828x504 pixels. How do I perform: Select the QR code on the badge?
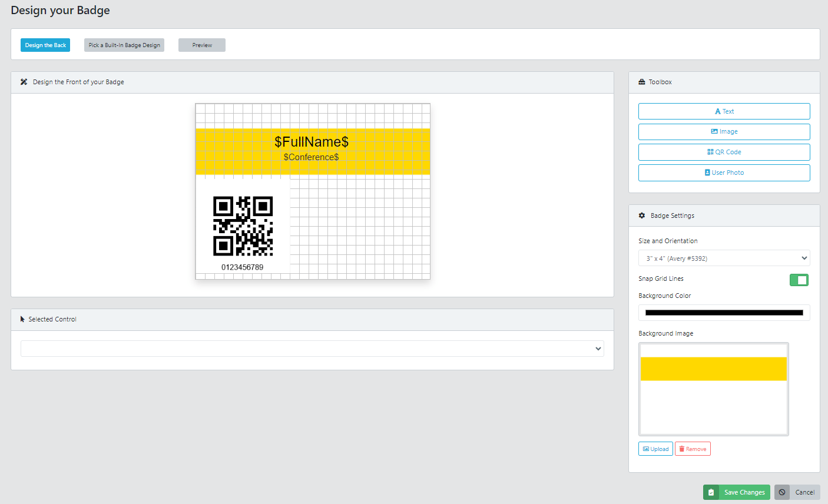point(243,226)
